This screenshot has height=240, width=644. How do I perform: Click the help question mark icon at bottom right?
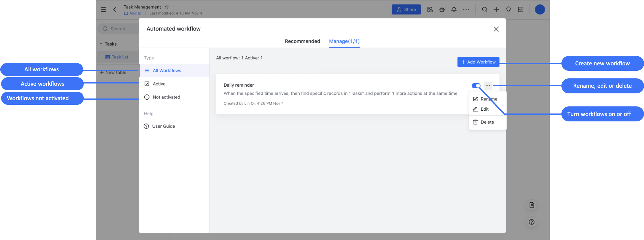(532, 222)
